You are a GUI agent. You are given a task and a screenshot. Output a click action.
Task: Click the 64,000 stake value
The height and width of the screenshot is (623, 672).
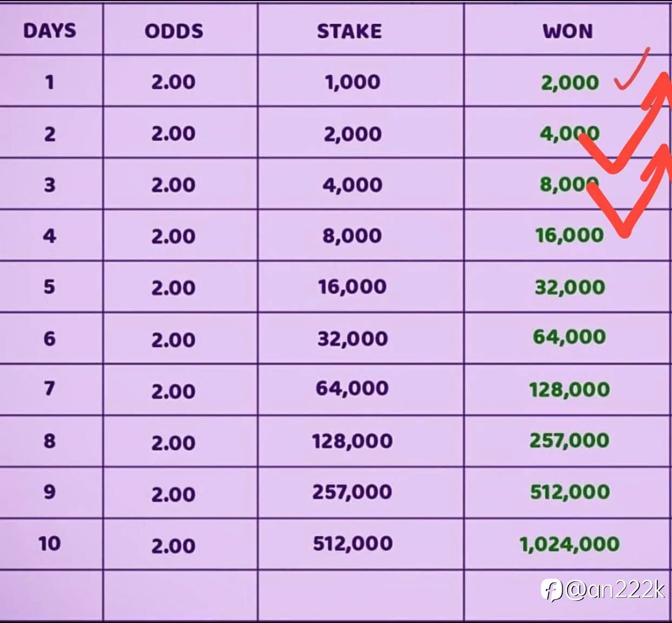[352, 388]
